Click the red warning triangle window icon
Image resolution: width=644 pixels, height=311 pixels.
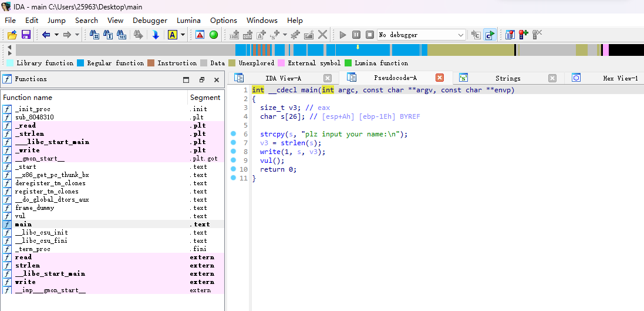coord(200,35)
